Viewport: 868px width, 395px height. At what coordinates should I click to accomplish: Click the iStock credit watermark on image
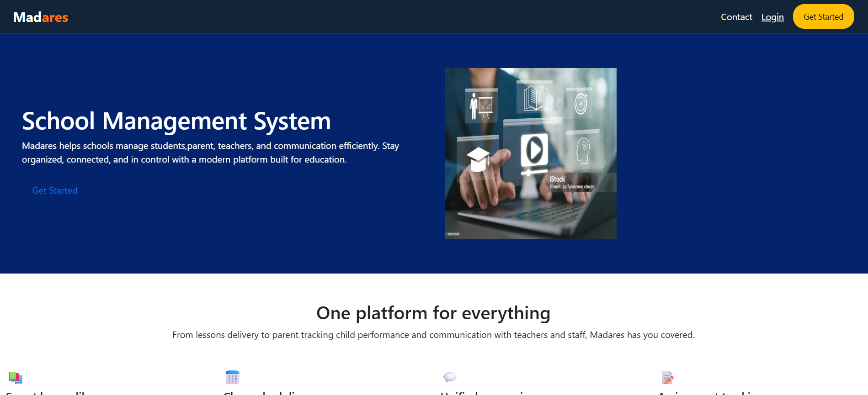pos(572,182)
